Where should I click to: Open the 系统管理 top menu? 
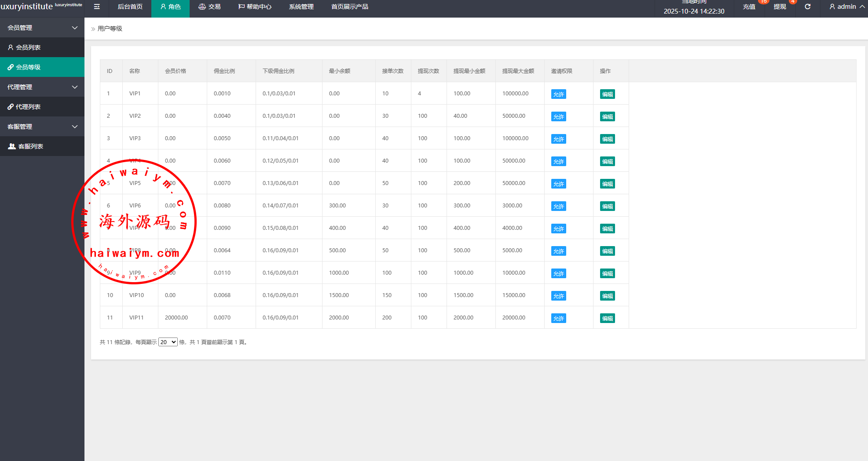click(x=301, y=7)
